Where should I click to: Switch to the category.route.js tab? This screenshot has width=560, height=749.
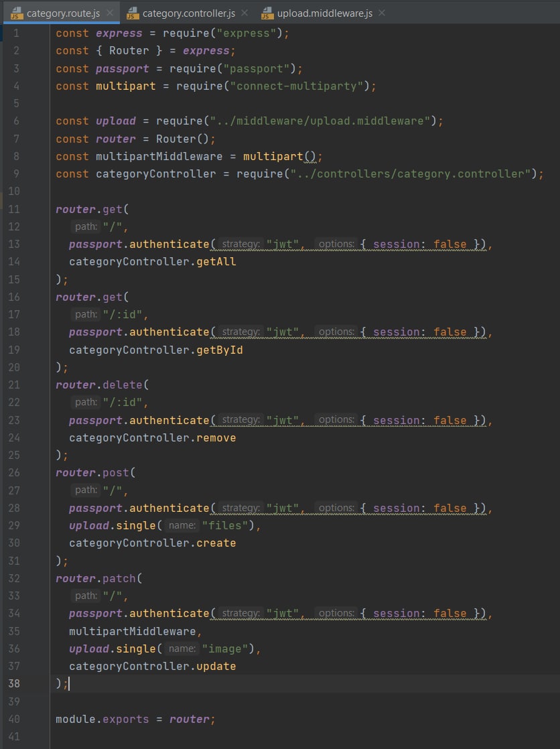(63, 13)
